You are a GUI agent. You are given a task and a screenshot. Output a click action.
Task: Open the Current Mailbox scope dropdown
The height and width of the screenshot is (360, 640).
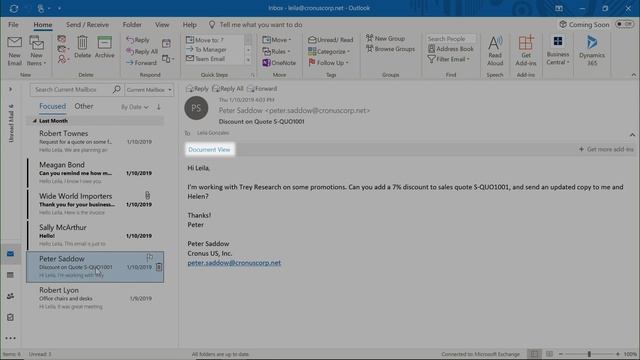[149, 90]
